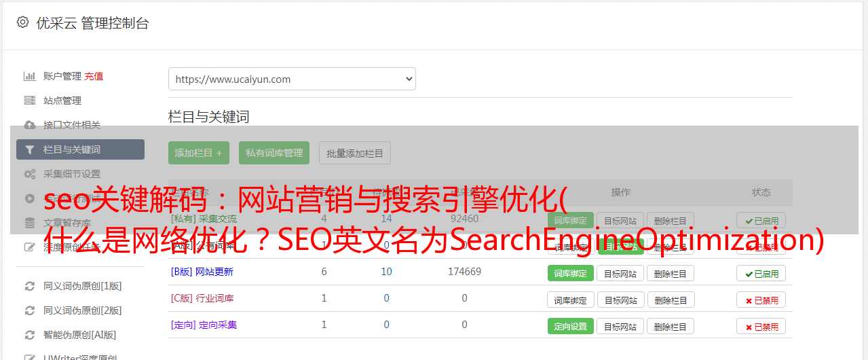Open the [私有] 采集交流 column link
868x360 pixels.
[x=204, y=219]
